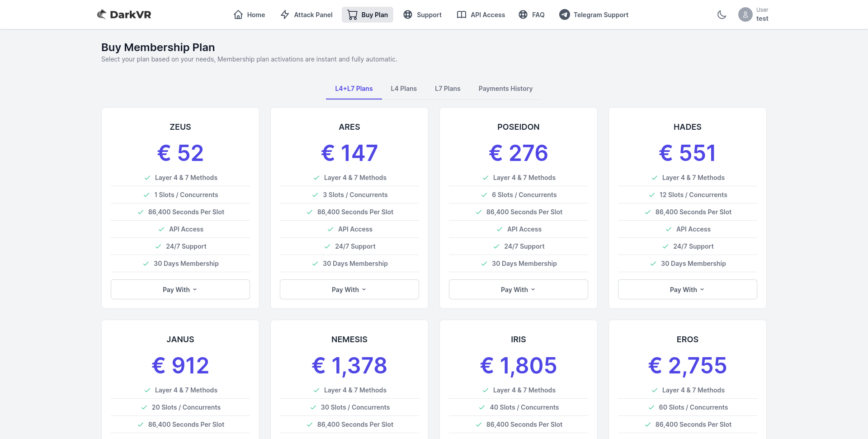
Task: Click the Telegram paper plane icon
Action: [565, 14]
